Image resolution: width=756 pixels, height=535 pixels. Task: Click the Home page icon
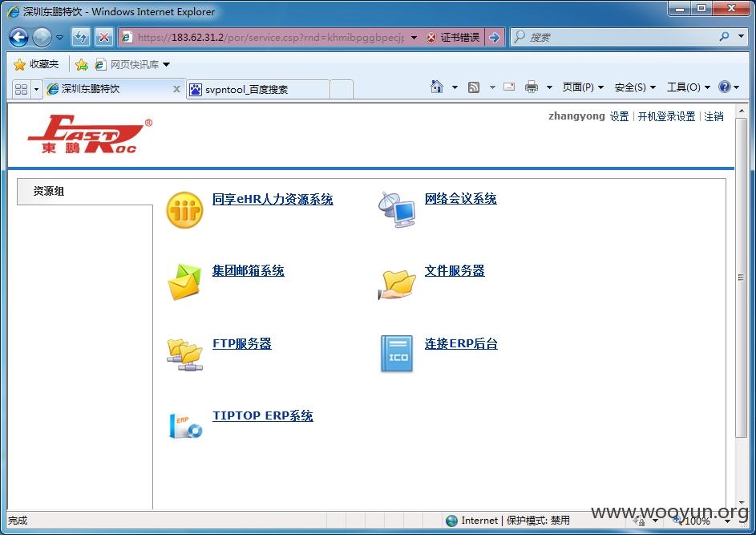pyautogui.click(x=437, y=87)
